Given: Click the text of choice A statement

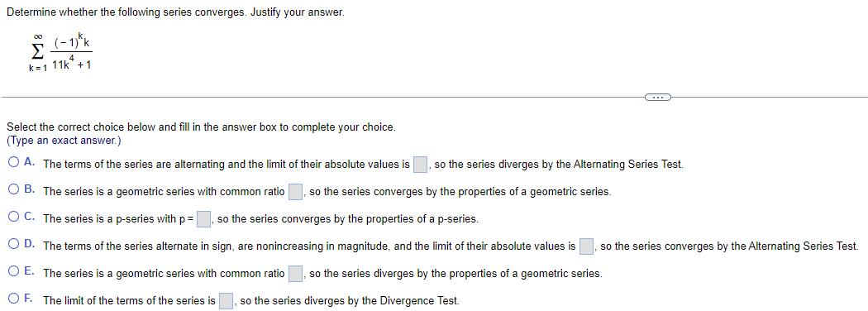Looking at the screenshot, I should click(363, 164).
